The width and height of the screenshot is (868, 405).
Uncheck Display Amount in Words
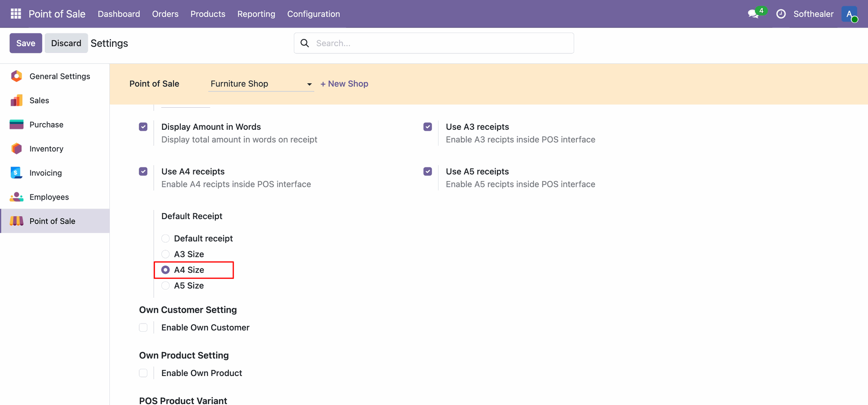point(143,127)
